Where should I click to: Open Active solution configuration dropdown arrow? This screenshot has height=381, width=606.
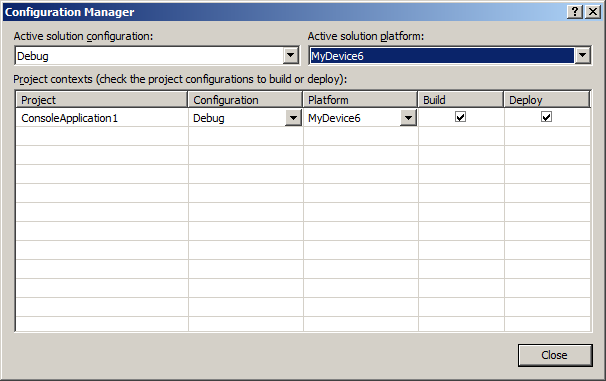click(291, 56)
